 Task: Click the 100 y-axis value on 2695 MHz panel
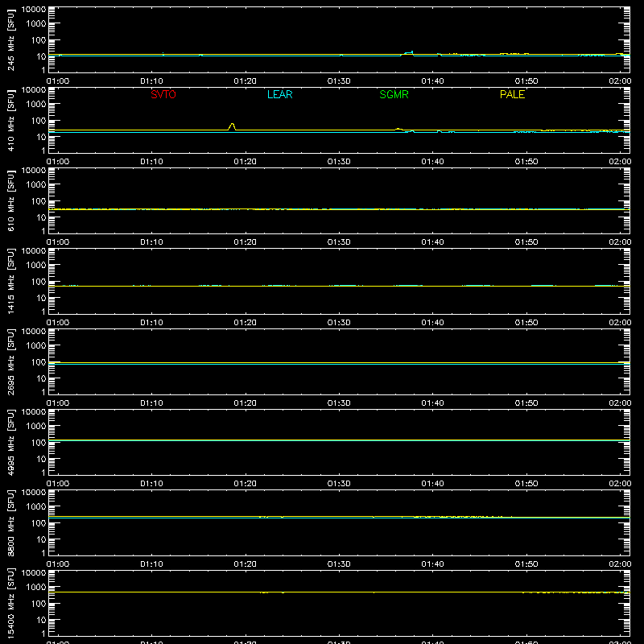tap(39, 362)
